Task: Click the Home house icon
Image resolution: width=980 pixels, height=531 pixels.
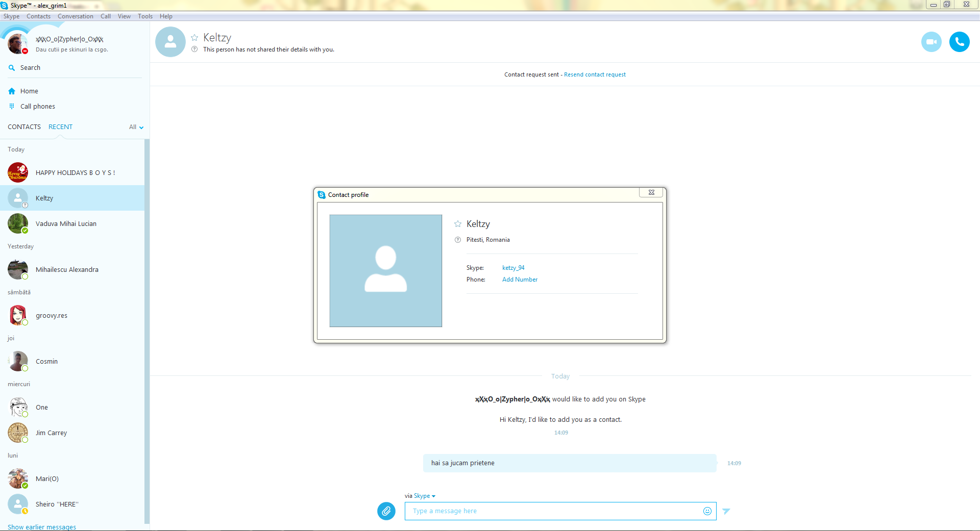Action: point(12,91)
